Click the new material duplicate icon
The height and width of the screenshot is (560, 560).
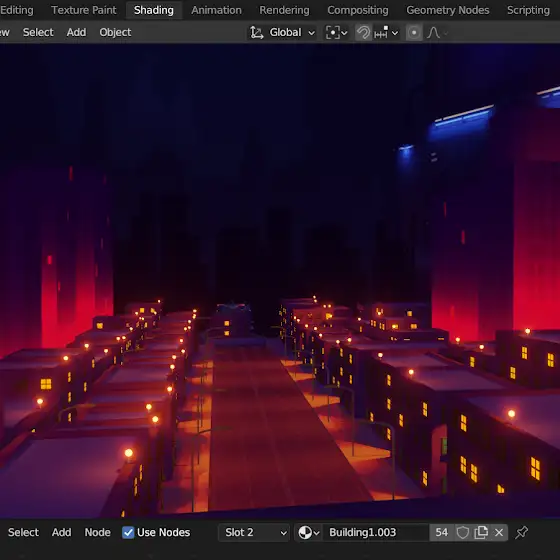click(x=481, y=532)
